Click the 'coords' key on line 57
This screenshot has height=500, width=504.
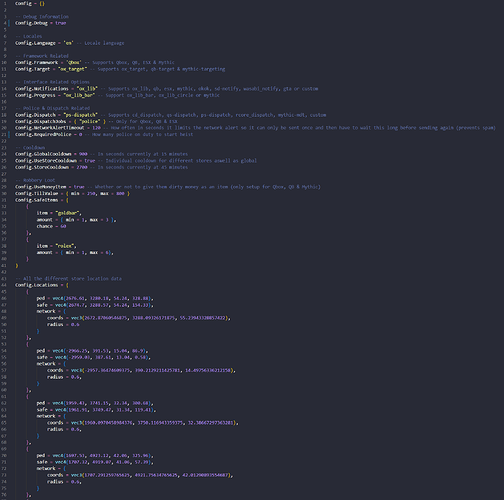coord(55,370)
